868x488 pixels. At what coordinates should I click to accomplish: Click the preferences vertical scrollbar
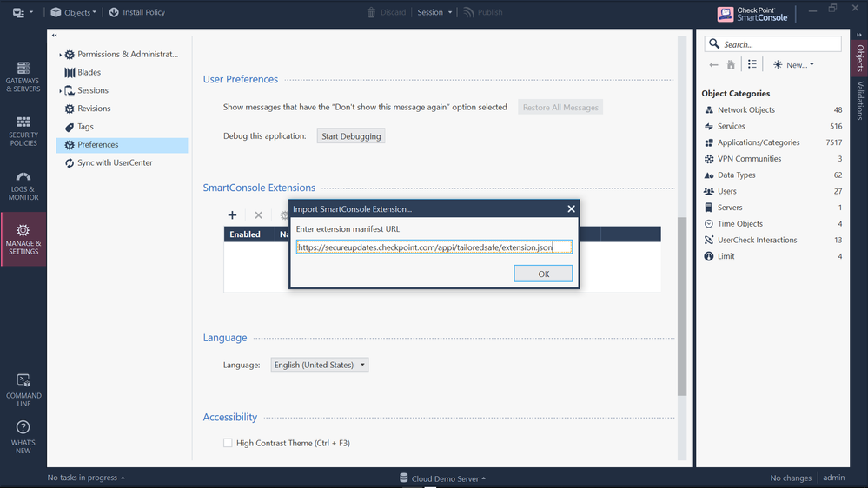coord(682,307)
